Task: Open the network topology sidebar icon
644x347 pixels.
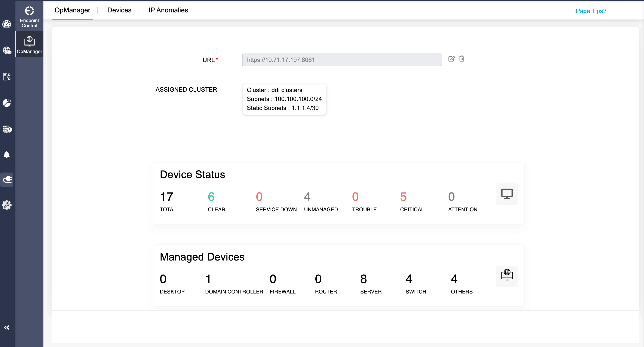Action: pos(7,77)
